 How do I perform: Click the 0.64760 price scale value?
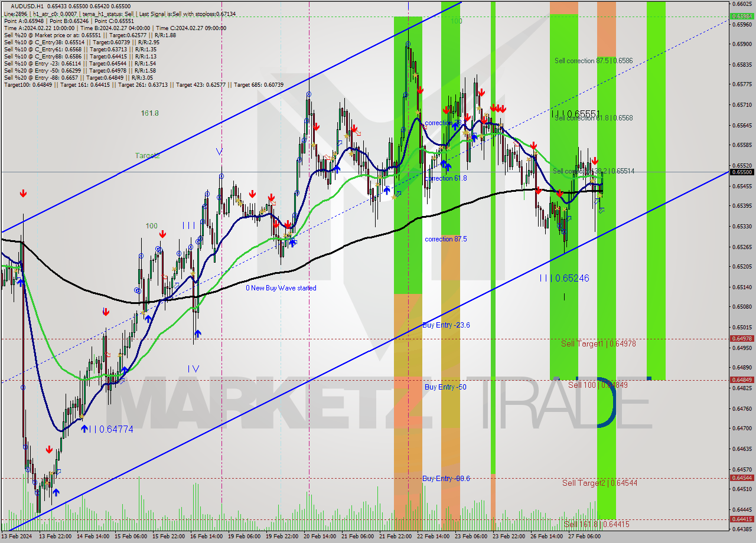click(x=742, y=408)
